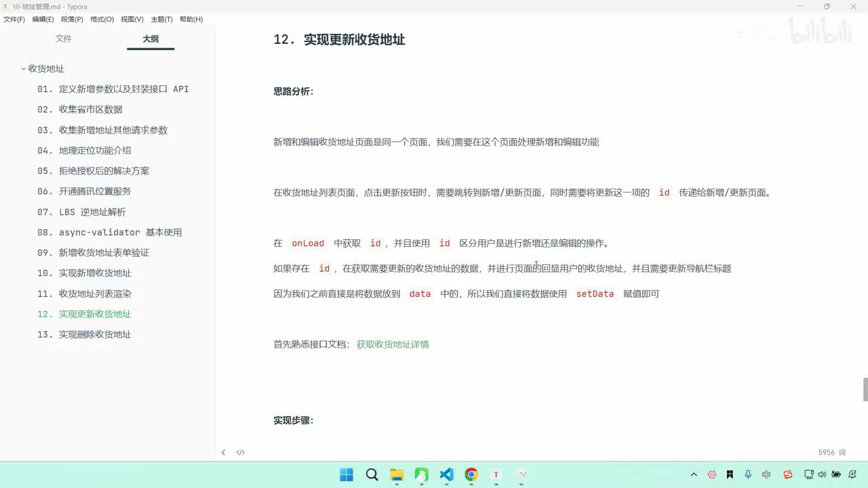The image size is (868, 488).
Task: Open Windows taskbar search
Action: [x=372, y=474]
